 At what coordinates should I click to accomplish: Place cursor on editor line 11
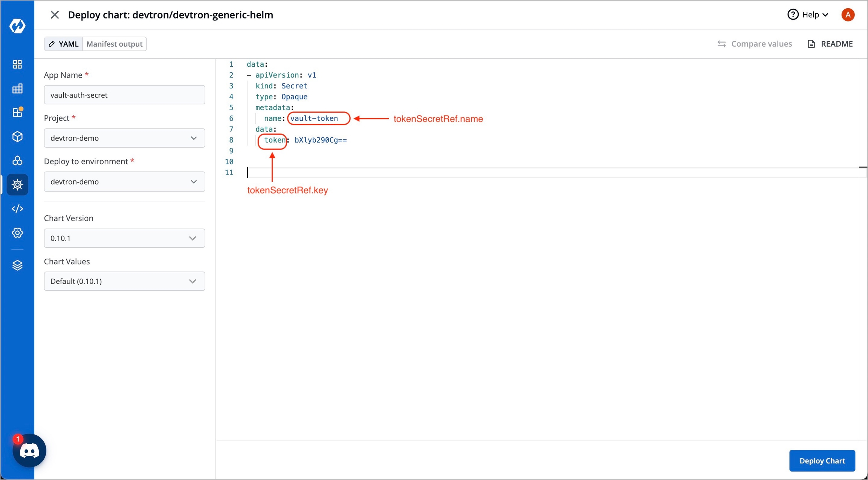[x=552, y=172]
